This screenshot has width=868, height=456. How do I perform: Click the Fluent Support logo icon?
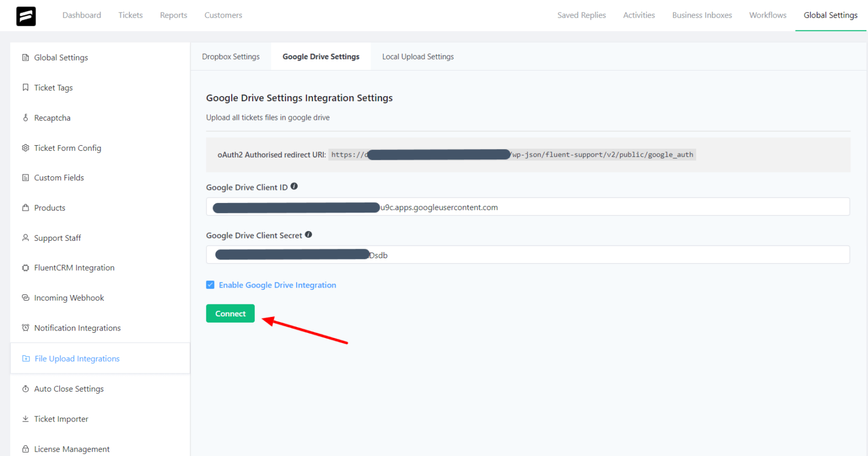click(25, 15)
